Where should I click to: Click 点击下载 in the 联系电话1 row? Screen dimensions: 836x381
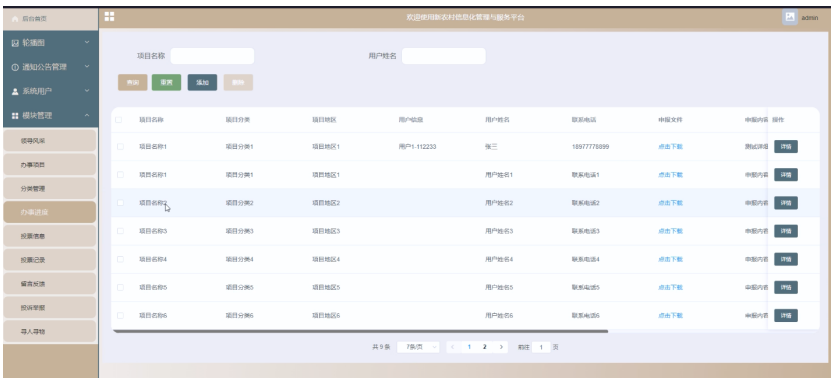click(x=670, y=175)
